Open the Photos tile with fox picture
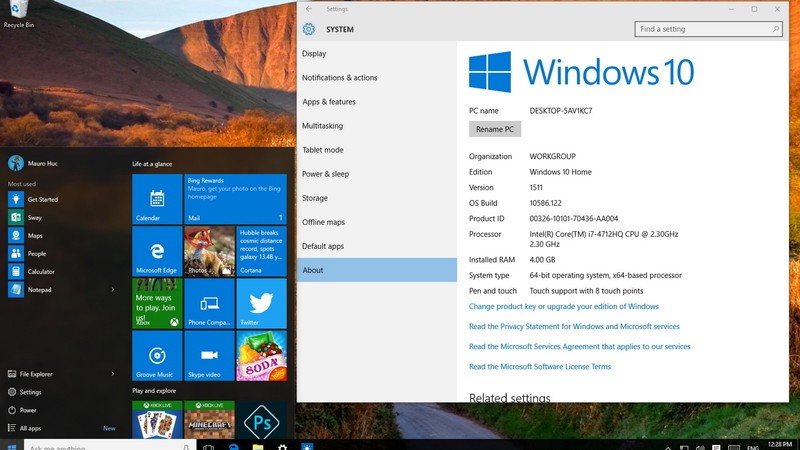Screen dimensions: 800x450 point(209,252)
